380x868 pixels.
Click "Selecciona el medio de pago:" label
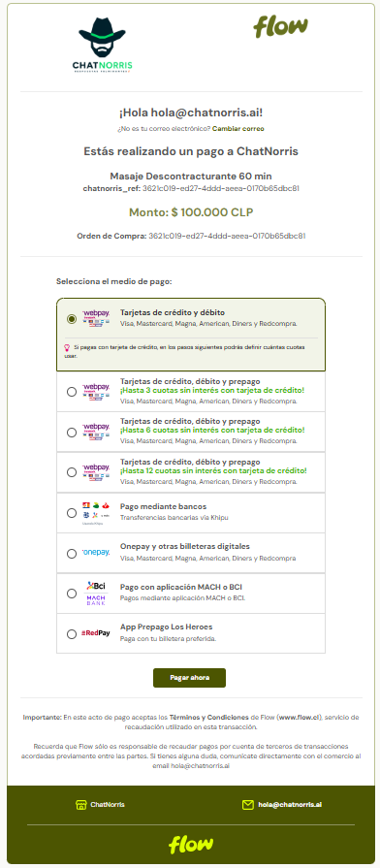[114, 282]
